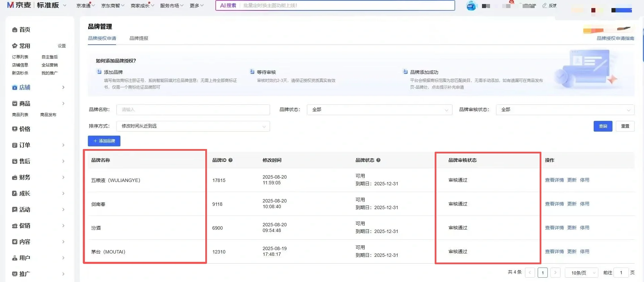Click the help icon beside 品牌状态 header
Screen dimensions: 644x282
point(378,160)
